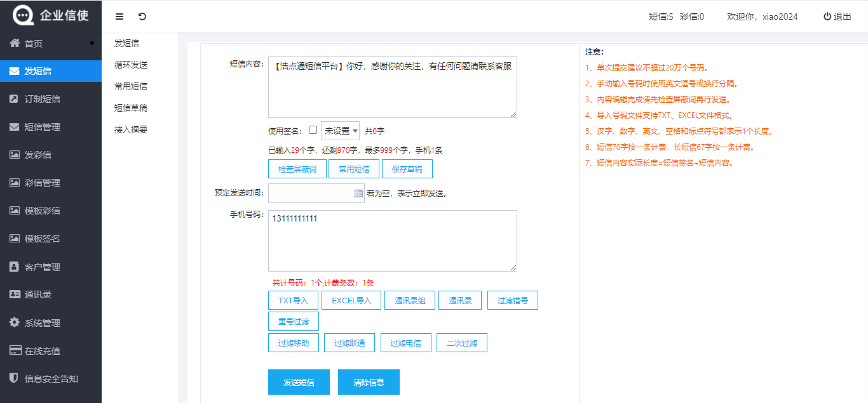Expand the 未设置 signature dropdown
The width and height of the screenshot is (868, 403).
[x=340, y=131]
